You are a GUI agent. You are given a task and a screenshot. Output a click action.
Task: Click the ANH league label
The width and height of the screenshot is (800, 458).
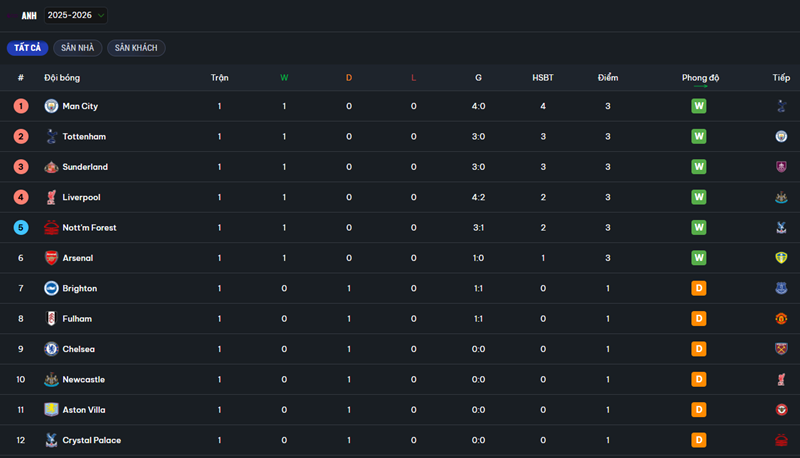[x=29, y=16]
